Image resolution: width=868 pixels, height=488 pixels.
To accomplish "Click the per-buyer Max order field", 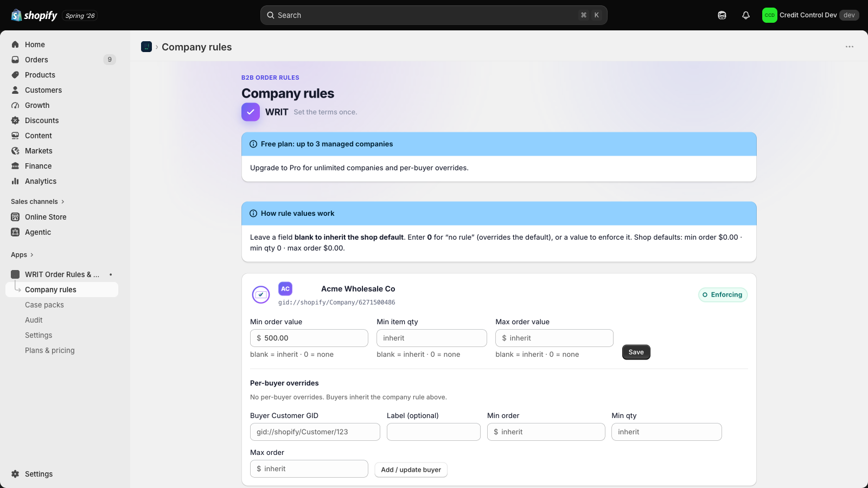I will [x=309, y=468].
